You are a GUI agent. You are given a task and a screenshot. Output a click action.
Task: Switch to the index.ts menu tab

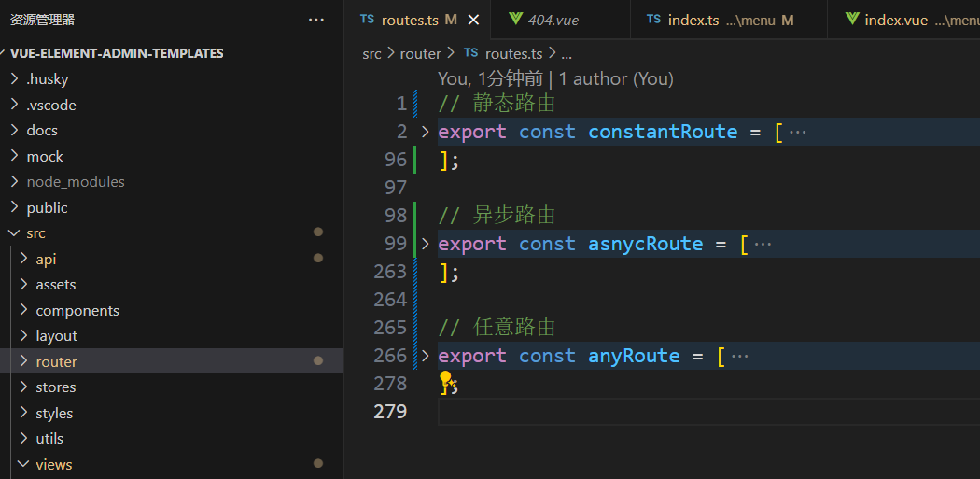pos(719,20)
